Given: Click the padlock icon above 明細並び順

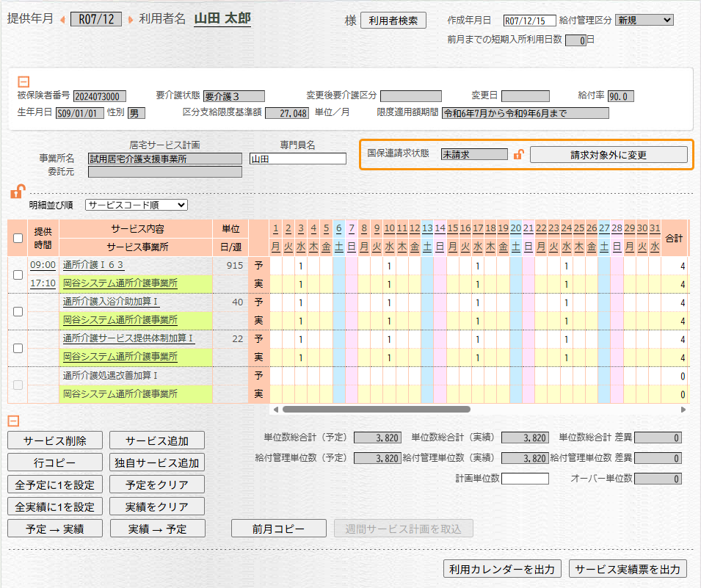Looking at the screenshot, I should [x=16, y=192].
